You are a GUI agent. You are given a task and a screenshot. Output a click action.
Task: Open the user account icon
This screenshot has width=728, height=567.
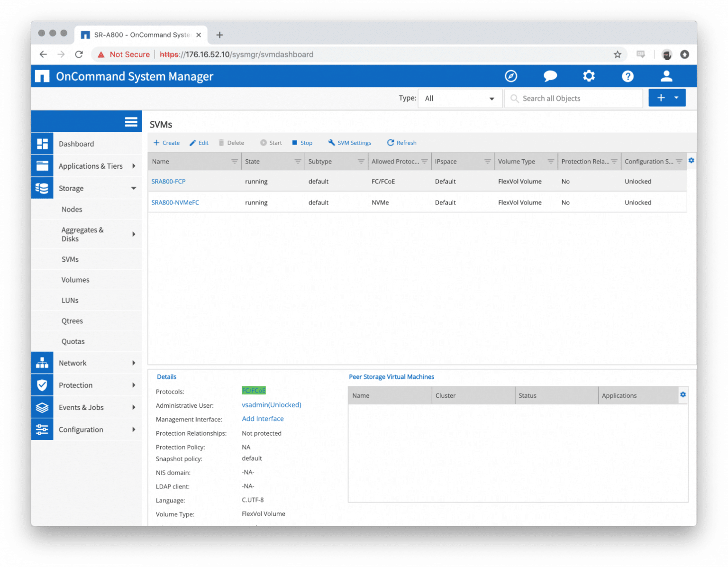(x=666, y=76)
